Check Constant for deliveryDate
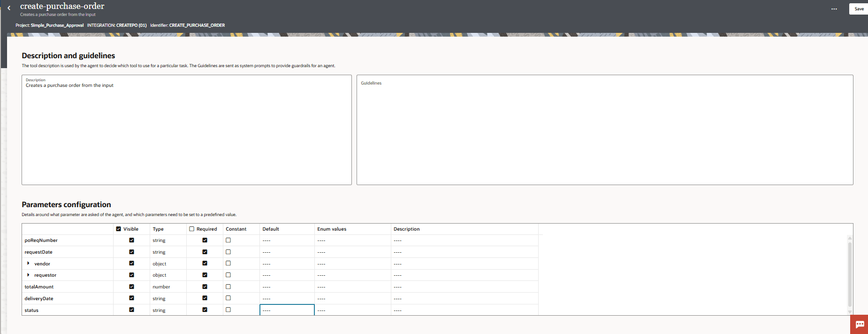This screenshot has width=868, height=334. [x=228, y=298]
